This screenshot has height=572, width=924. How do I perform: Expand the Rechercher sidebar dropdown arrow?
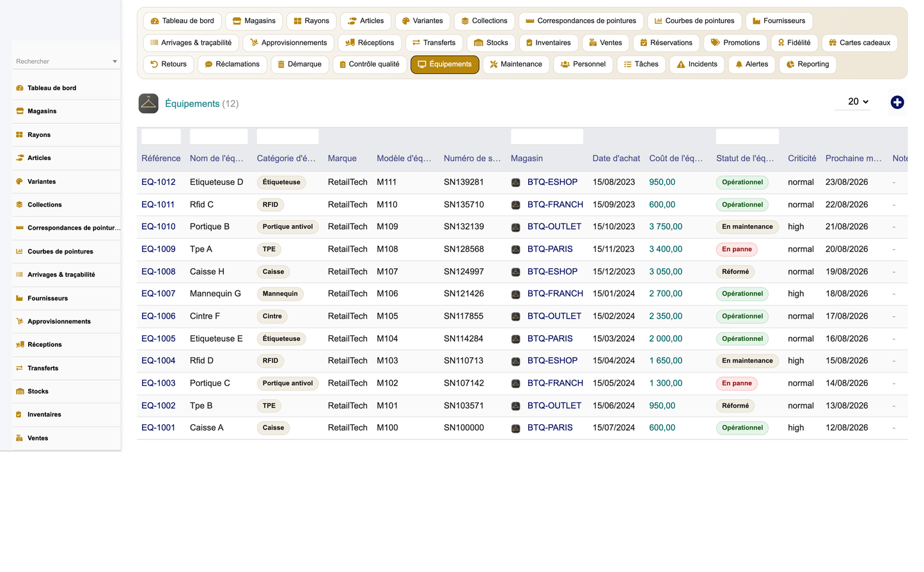(115, 61)
